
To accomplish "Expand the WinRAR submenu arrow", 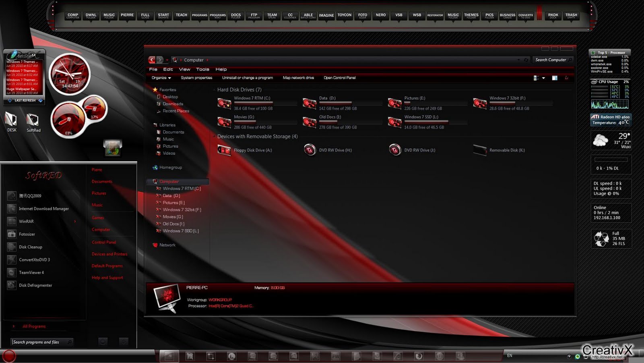I will pos(75,221).
